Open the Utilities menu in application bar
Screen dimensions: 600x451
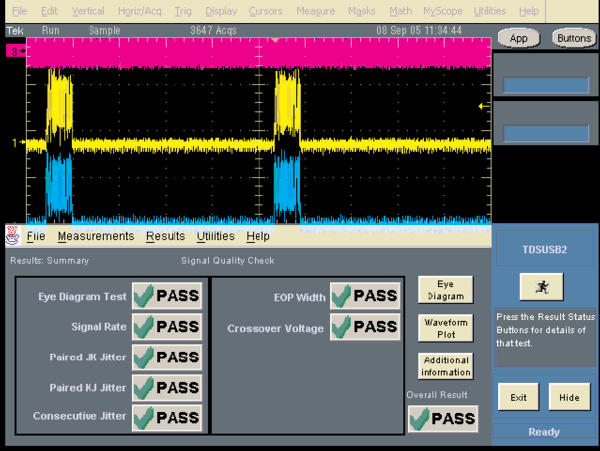click(215, 237)
